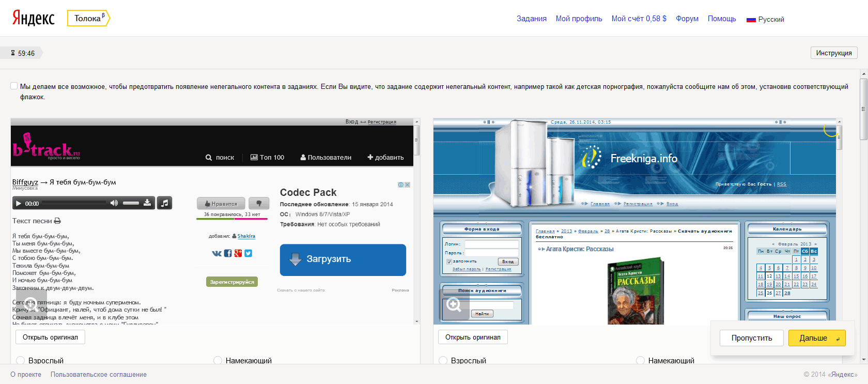Click the ad info icon beside the X
Viewport: 868px width, 384px height.
[x=401, y=185]
